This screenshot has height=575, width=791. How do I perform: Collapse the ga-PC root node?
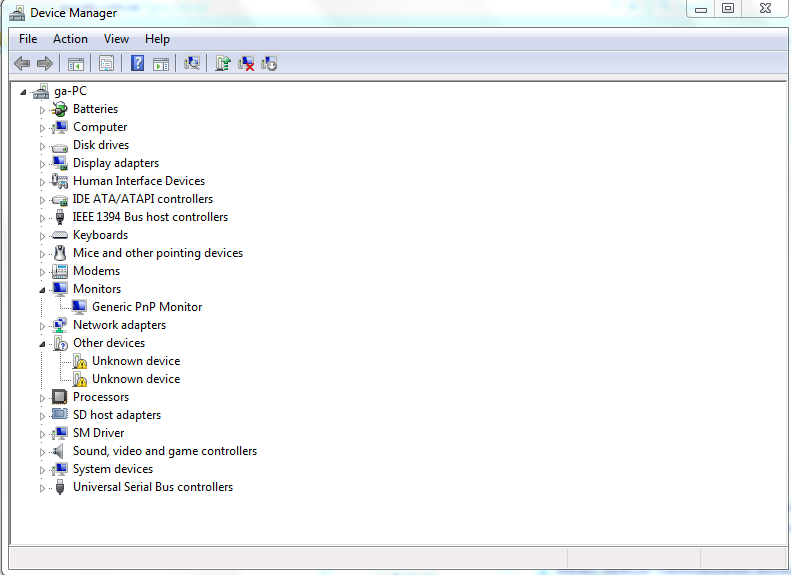(x=23, y=92)
